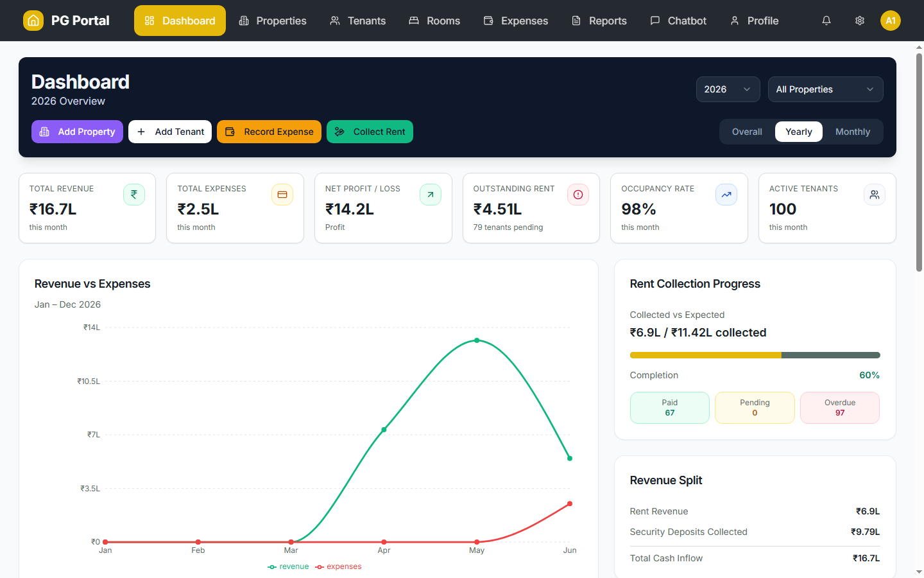The height and width of the screenshot is (578, 924).
Task: Click the Pending 0 status box
Action: pos(755,408)
